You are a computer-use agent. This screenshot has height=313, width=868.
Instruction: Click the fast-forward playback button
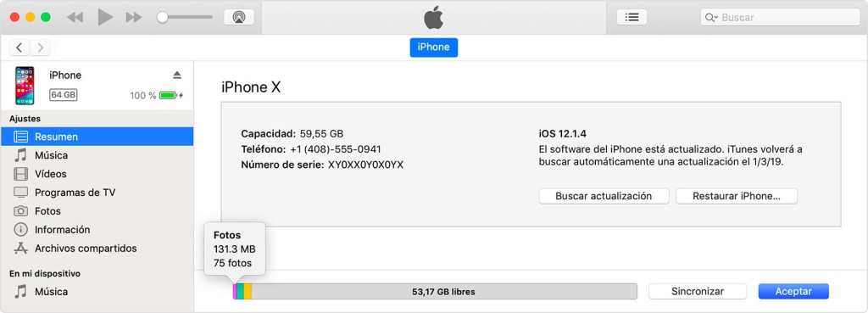click(134, 17)
